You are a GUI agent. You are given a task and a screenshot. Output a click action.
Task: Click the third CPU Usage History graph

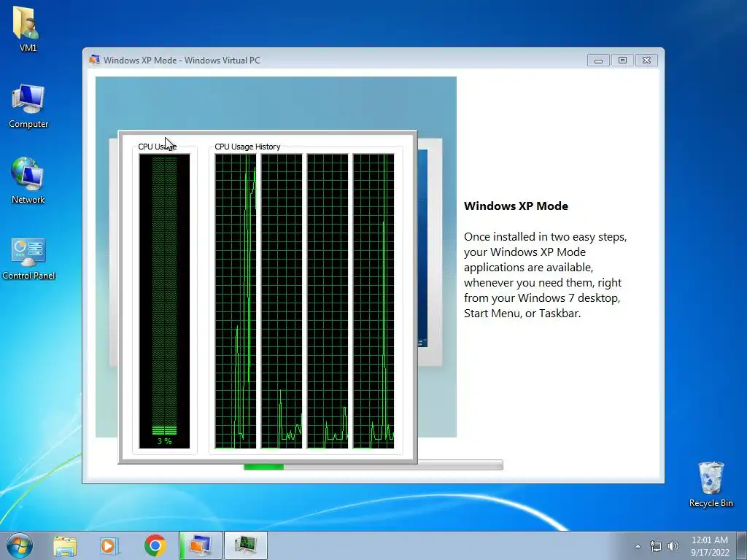328,301
